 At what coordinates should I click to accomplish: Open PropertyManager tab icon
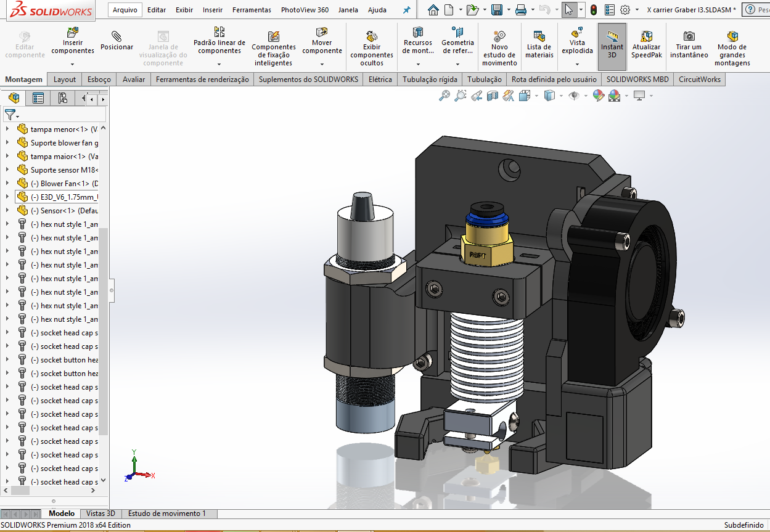pyautogui.click(x=38, y=97)
